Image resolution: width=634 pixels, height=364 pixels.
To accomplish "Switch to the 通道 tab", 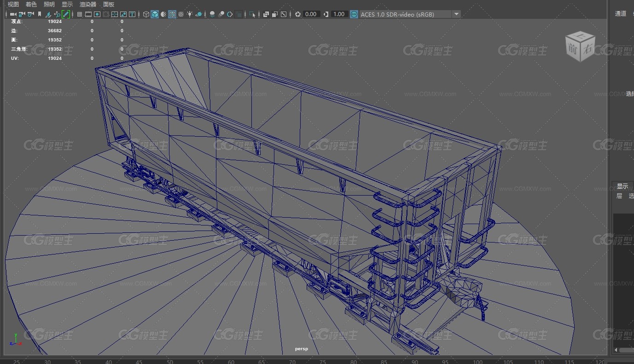I will click(621, 13).
